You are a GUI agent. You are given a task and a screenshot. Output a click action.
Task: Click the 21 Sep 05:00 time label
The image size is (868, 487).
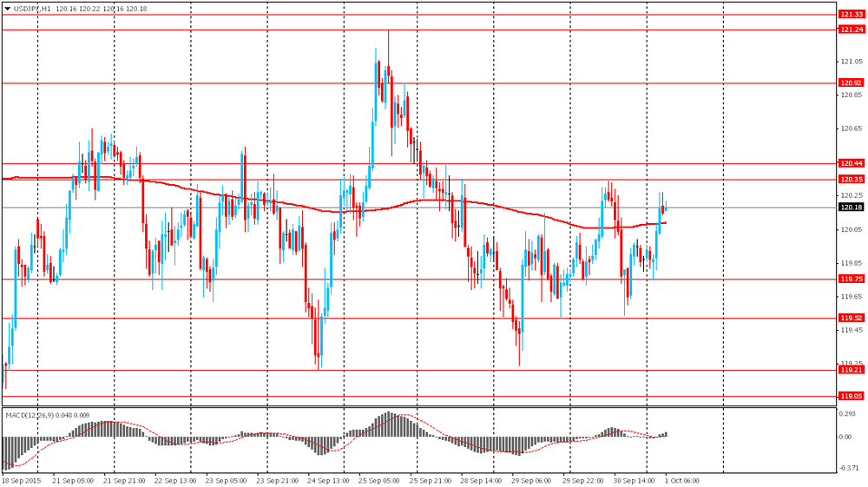tap(73, 480)
